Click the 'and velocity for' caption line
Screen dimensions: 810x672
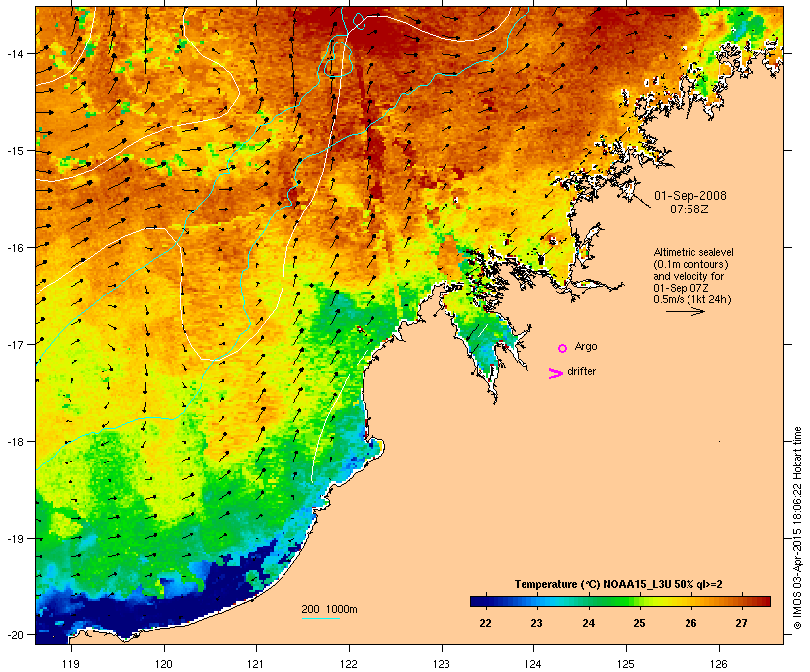click(x=688, y=276)
